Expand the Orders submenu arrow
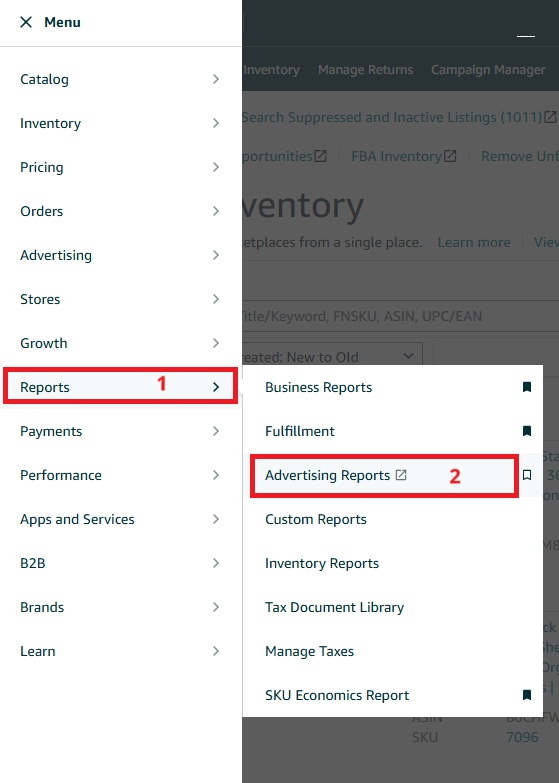Image resolution: width=559 pixels, height=783 pixels. (216, 211)
